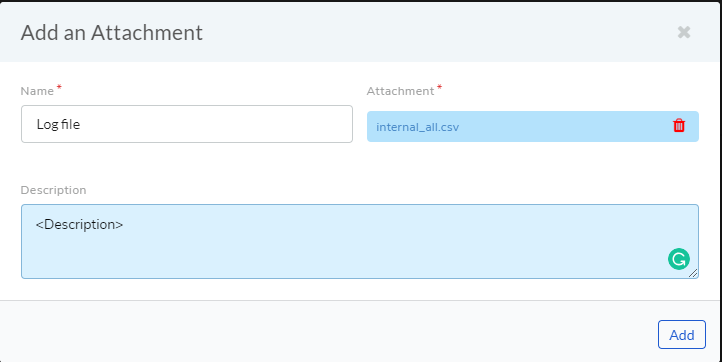Screen dimensions: 722x362
Task: Close the Add an Attachment dialog
Action: (684, 32)
